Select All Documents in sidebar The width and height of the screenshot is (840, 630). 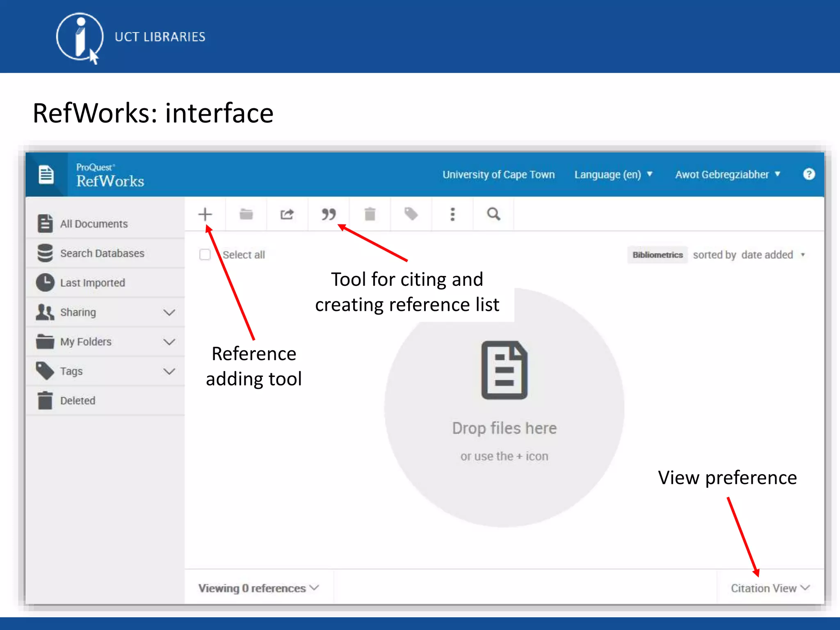pyautogui.click(x=105, y=224)
